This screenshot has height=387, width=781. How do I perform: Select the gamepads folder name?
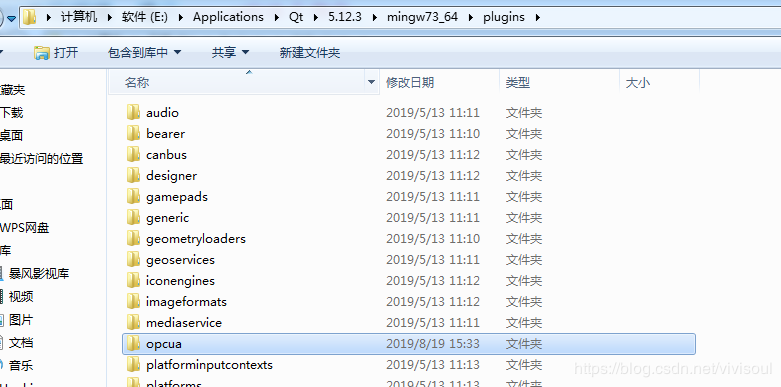click(177, 197)
